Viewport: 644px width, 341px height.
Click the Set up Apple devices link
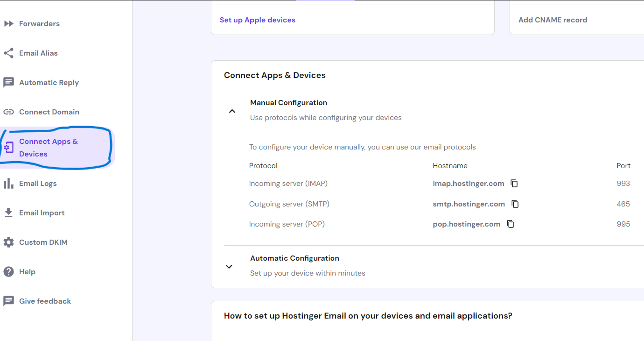point(258,20)
